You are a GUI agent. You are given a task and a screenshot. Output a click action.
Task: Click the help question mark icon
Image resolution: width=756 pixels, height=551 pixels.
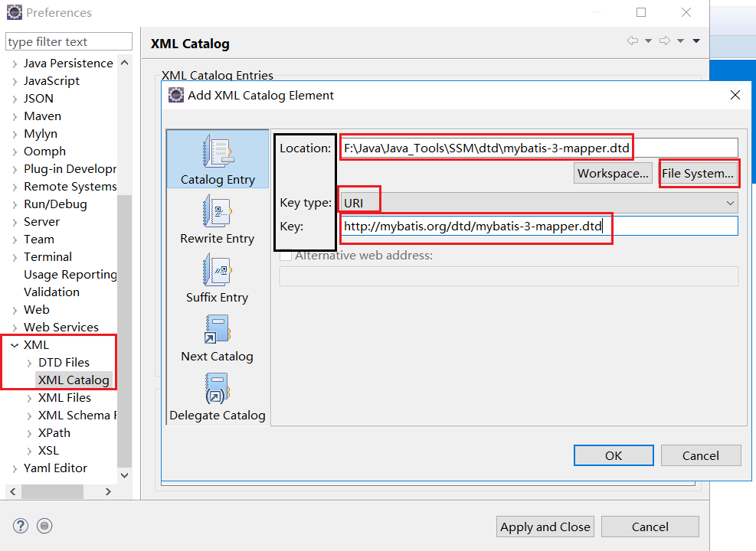click(20, 526)
